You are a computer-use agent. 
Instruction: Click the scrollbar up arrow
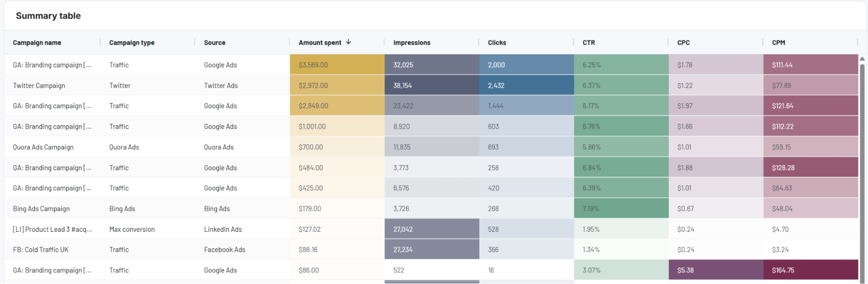862,59
